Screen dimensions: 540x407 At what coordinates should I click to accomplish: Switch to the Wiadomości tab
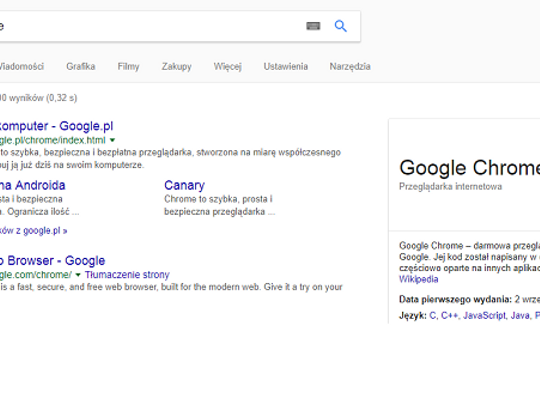click(22, 66)
